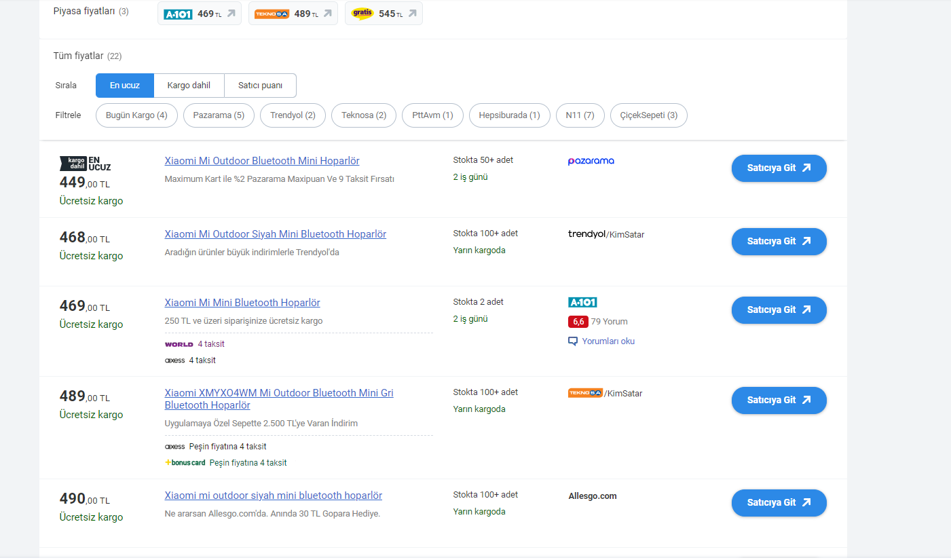Sort listings by En ucuz

click(125, 86)
